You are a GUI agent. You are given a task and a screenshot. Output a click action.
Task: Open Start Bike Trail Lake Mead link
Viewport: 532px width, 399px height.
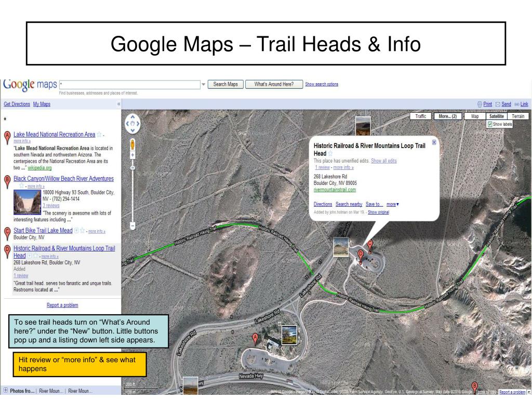coord(43,230)
